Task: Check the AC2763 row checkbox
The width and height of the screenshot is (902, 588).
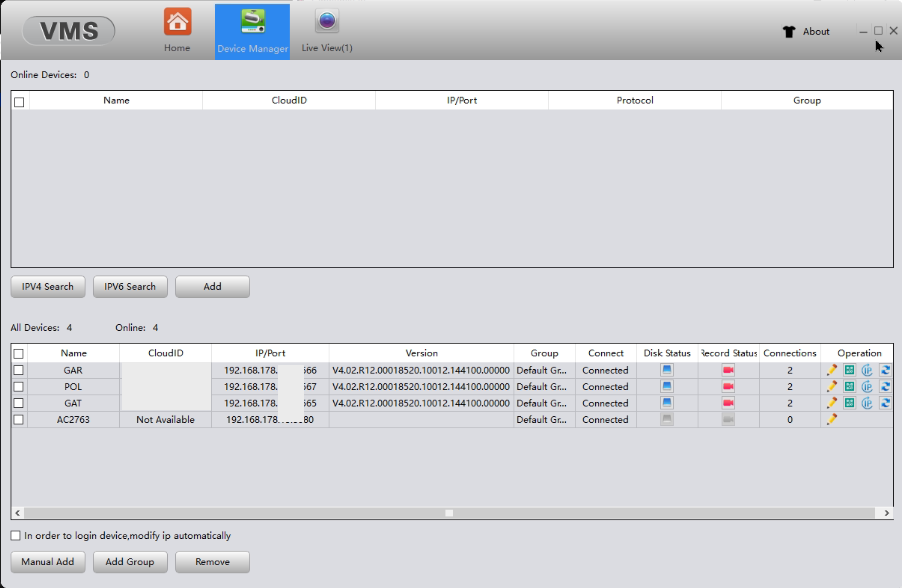Action: tap(16, 419)
